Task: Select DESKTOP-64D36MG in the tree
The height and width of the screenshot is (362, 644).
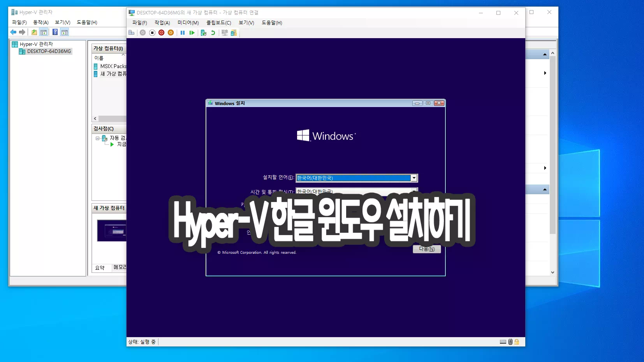Action: coord(49,51)
